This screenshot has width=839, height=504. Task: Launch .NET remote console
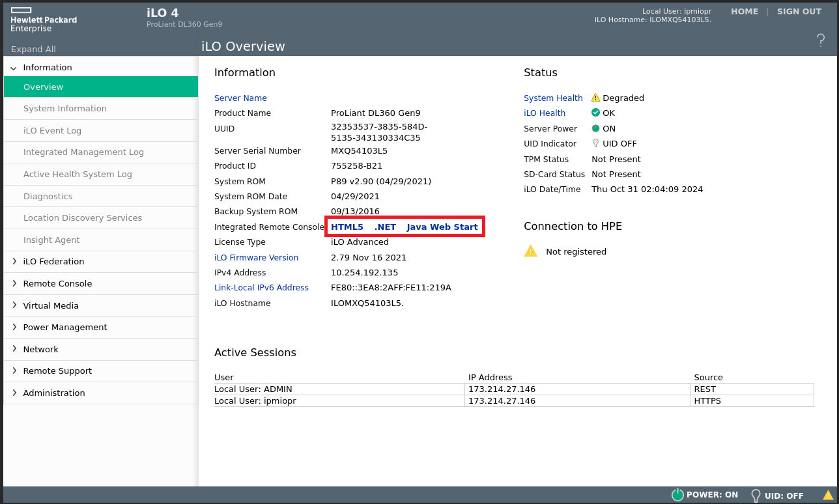point(385,227)
